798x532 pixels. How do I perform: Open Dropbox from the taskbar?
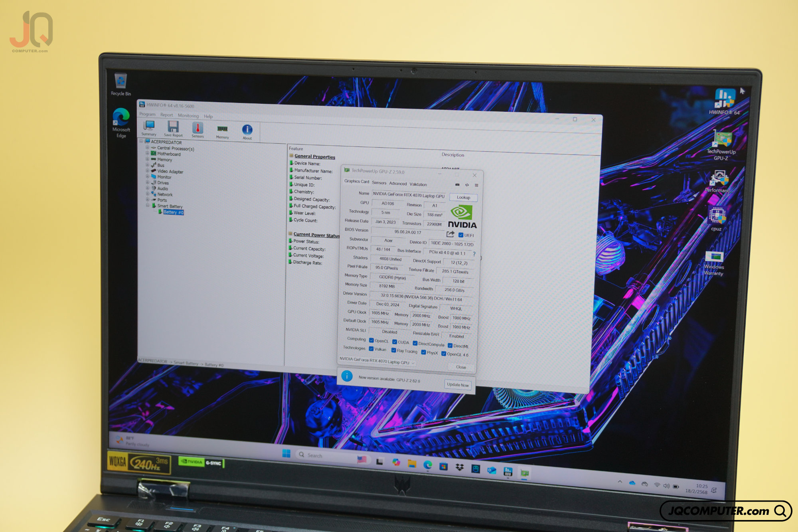460,467
